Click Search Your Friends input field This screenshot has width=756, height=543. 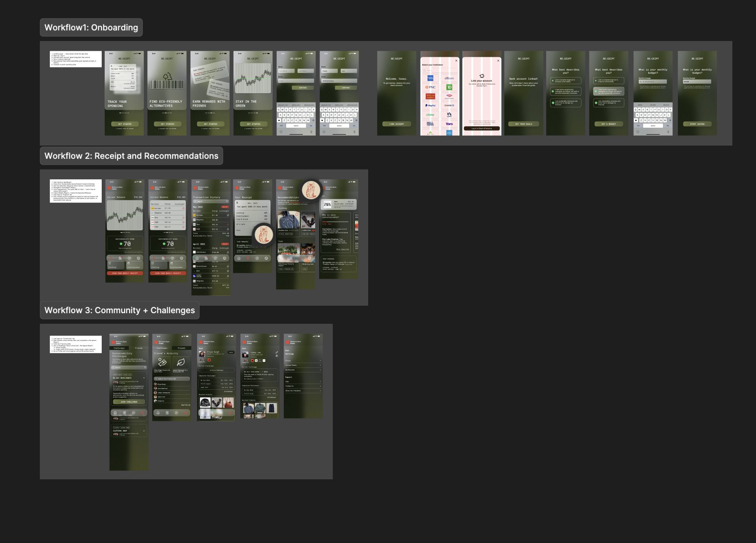click(x=172, y=379)
